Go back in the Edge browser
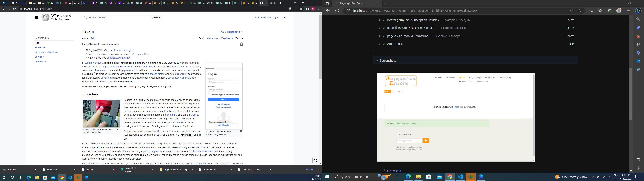This screenshot has width=644, height=181. click(x=328, y=11)
